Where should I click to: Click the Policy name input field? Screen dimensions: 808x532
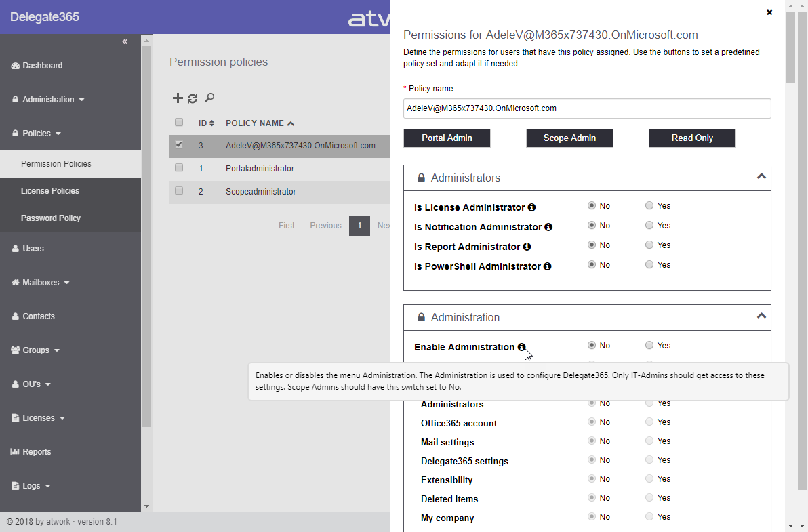pos(587,108)
